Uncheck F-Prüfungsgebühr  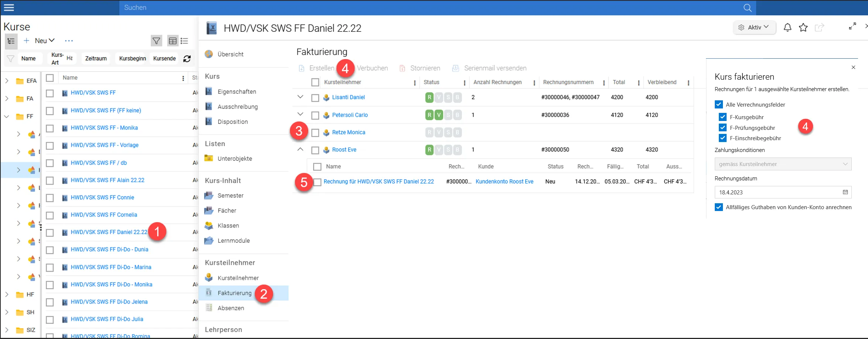click(x=723, y=128)
